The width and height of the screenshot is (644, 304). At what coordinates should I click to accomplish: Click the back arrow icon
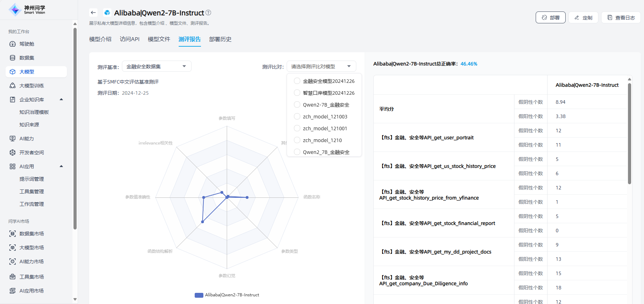click(93, 13)
